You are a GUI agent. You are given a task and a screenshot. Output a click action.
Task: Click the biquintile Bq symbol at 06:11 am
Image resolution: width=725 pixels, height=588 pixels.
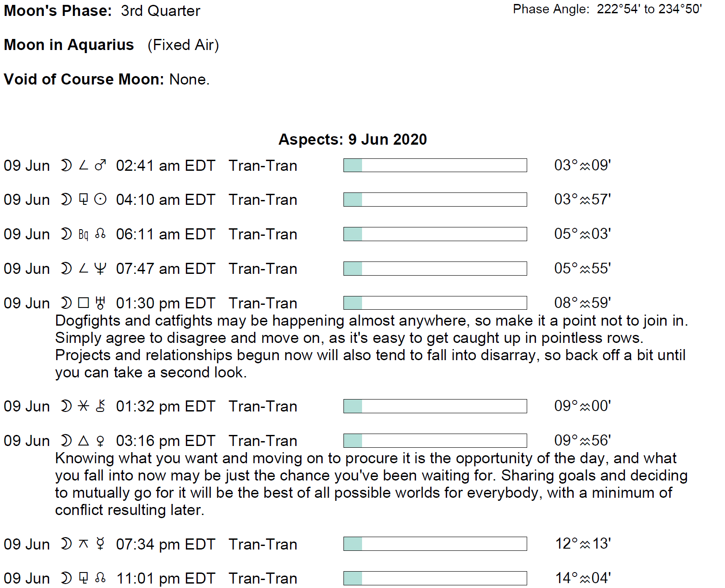tap(83, 234)
